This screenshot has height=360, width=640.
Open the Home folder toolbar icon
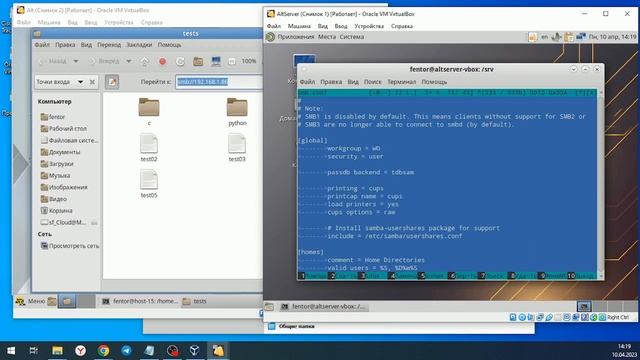point(198,61)
